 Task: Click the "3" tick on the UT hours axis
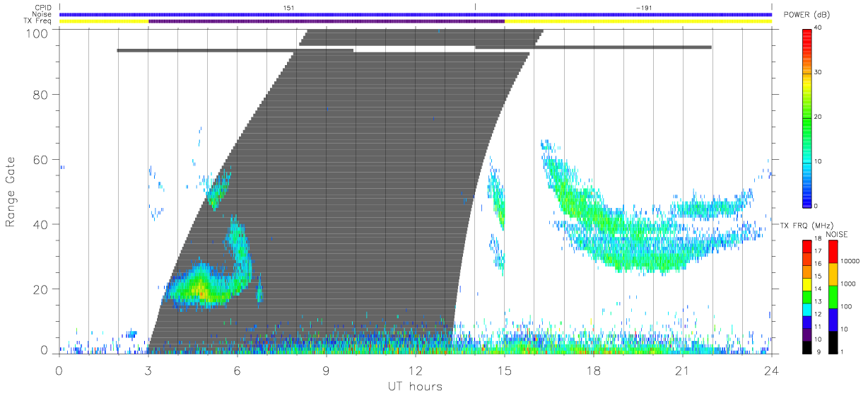click(x=148, y=371)
